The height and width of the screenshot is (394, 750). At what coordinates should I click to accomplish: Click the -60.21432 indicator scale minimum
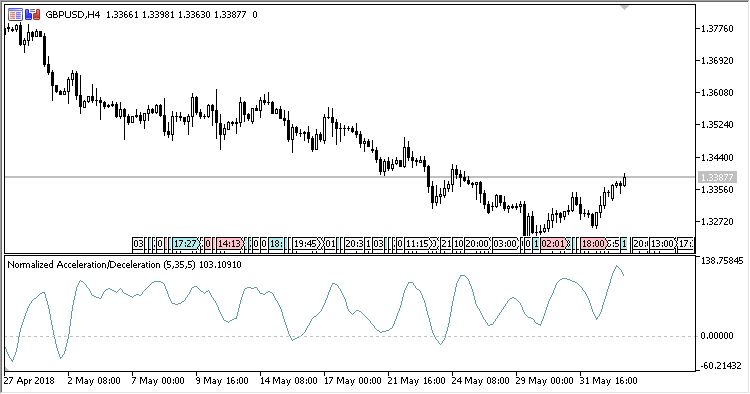pos(722,366)
